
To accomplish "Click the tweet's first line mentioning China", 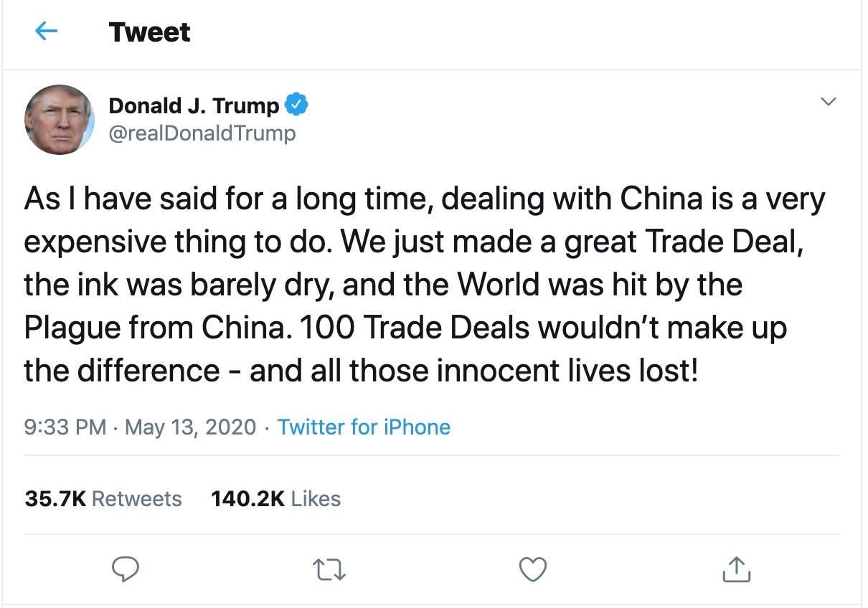I will (425, 199).
